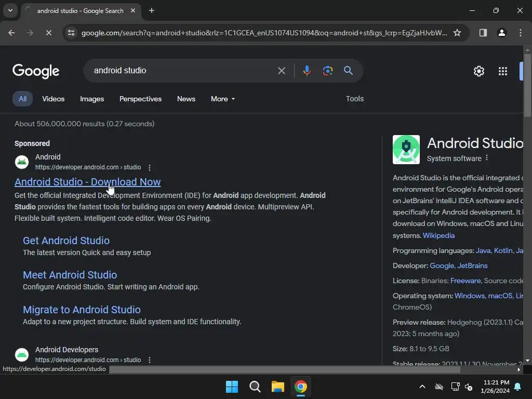Switch to the Images tab
Image resolution: width=532 pixels, height=399 pixels.
click(x=92, y=99)
